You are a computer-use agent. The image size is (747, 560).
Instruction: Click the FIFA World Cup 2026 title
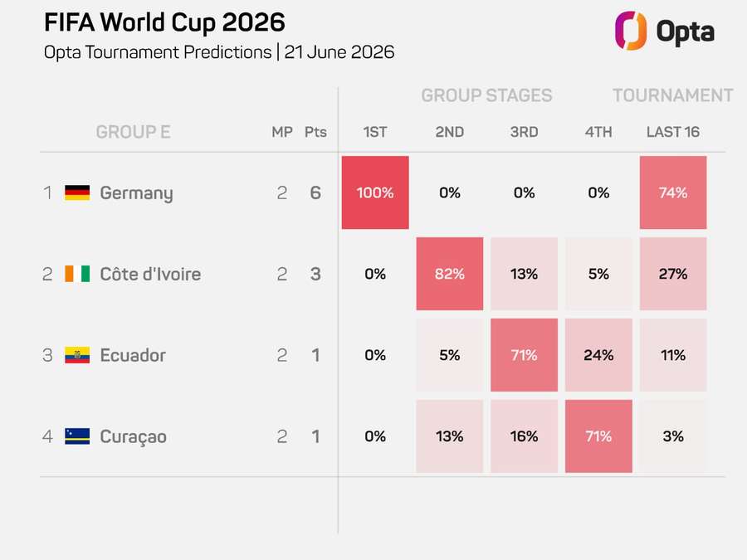click(x=164, y=22)
